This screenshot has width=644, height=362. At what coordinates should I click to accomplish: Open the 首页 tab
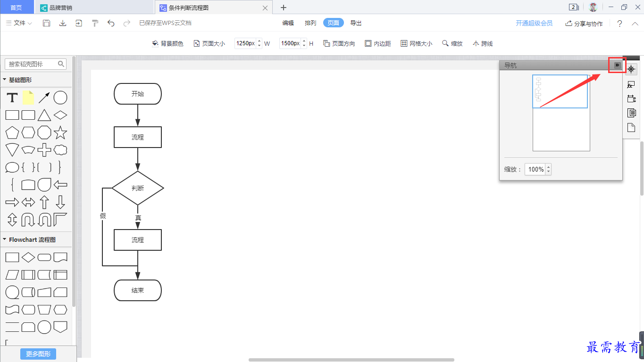[17, 8]
